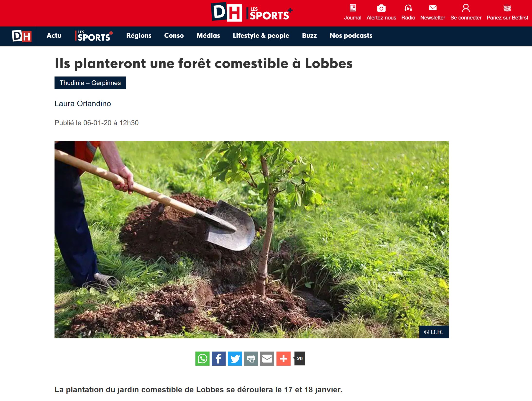Screen dimensions: 532x401
Task: Go to DH home logo in navbar
Action: (x=22, y=36)
